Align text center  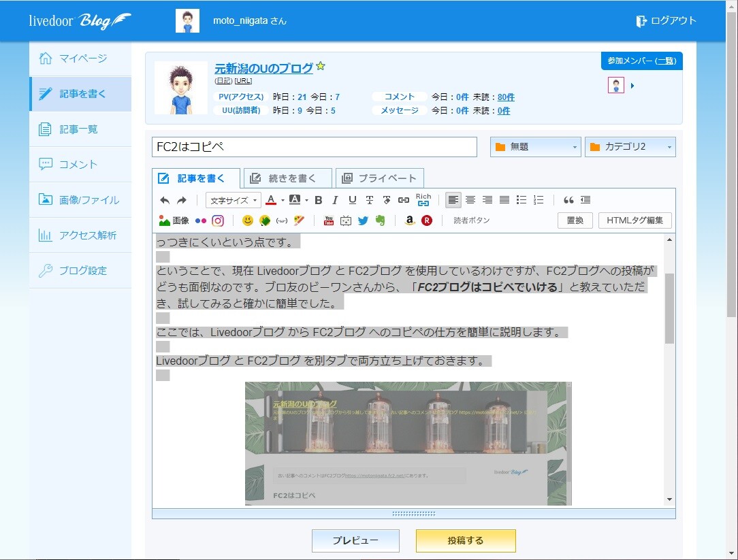470,200
